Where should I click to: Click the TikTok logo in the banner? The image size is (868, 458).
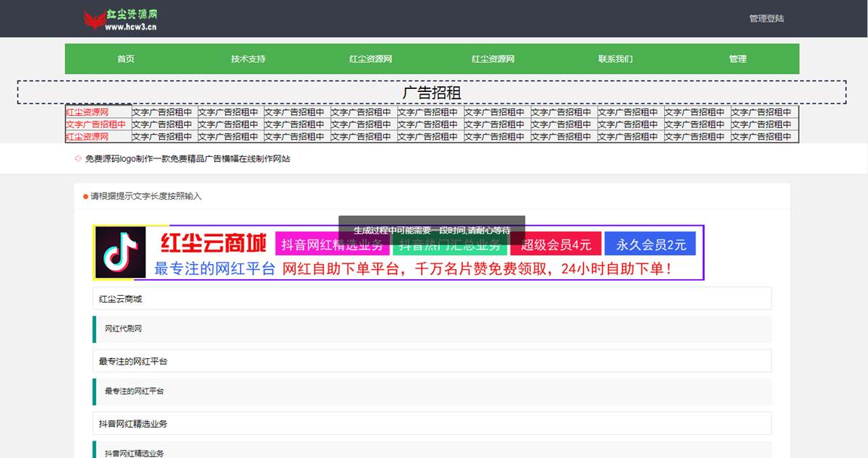(121, 253)
